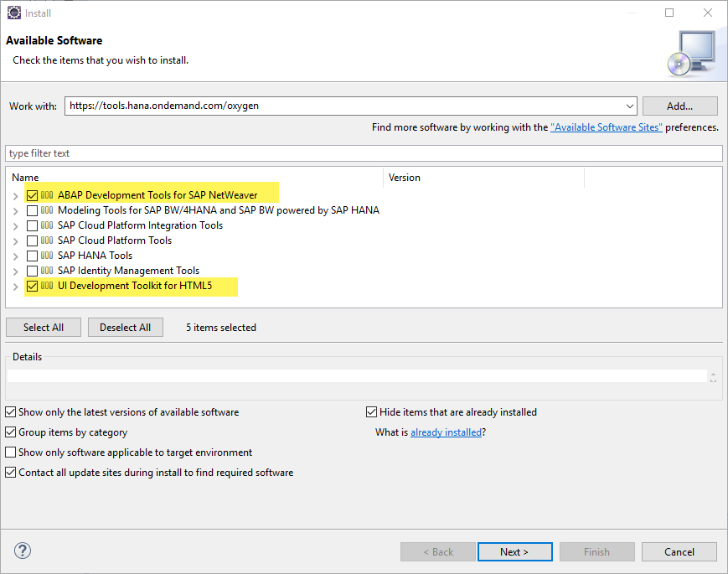Click the category icon beside SAP HANA Tools
This screenshot has width=728, height=574.
pyautogui.click(x=47, y=256)
